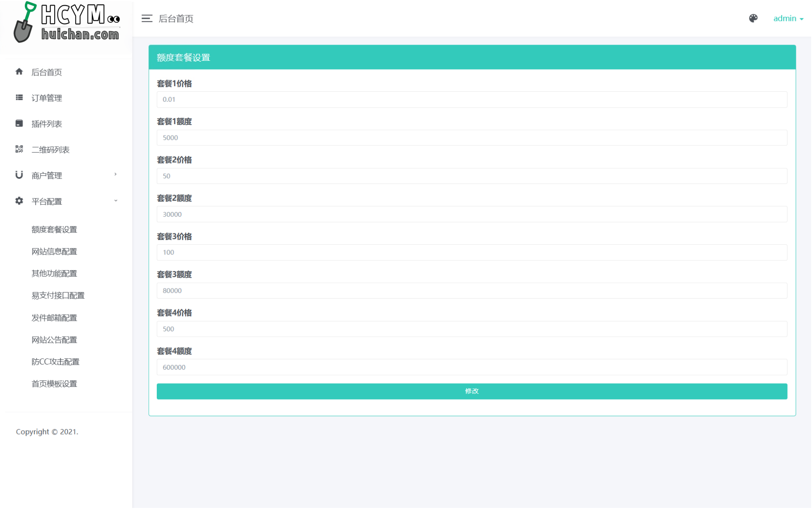Expand the 商户管理 submenu arrow
Image resolution: width=812 pixels, height=511 pixels.
[x=116, y=175]
